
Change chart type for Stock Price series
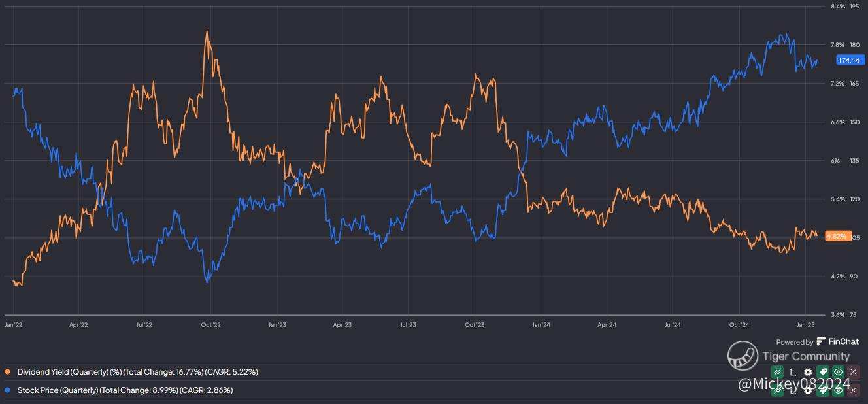(777, 390)
